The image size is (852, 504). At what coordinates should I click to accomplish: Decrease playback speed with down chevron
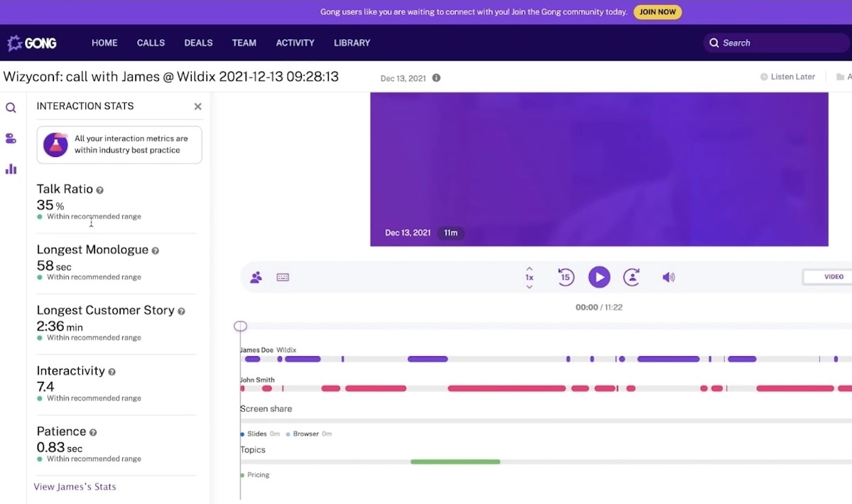529,287
